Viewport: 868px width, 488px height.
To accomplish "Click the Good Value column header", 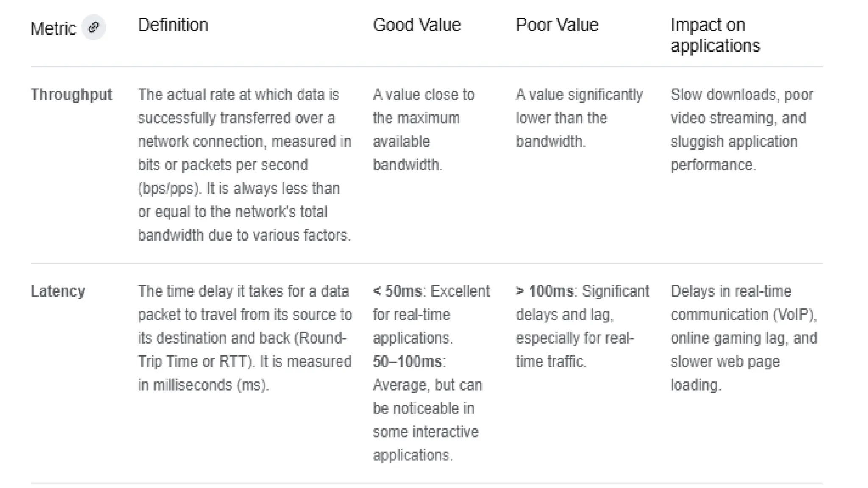I will (x=417, y=25).
